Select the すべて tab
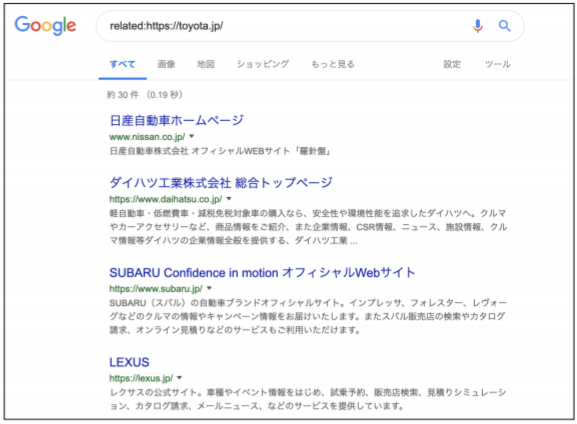This screenshot has height=424, width=577. tap(123, 64)
